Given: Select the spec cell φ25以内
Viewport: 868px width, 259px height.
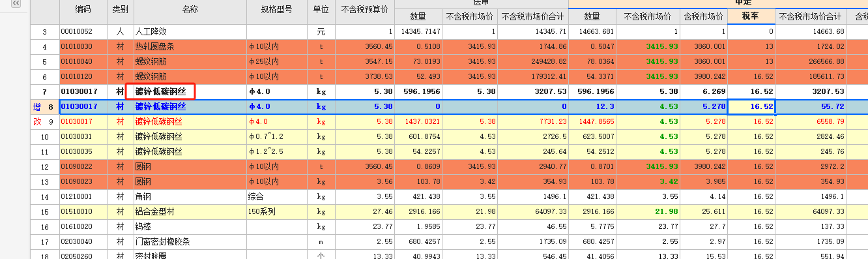Looking at the screenshot, I should pos(277,61).
